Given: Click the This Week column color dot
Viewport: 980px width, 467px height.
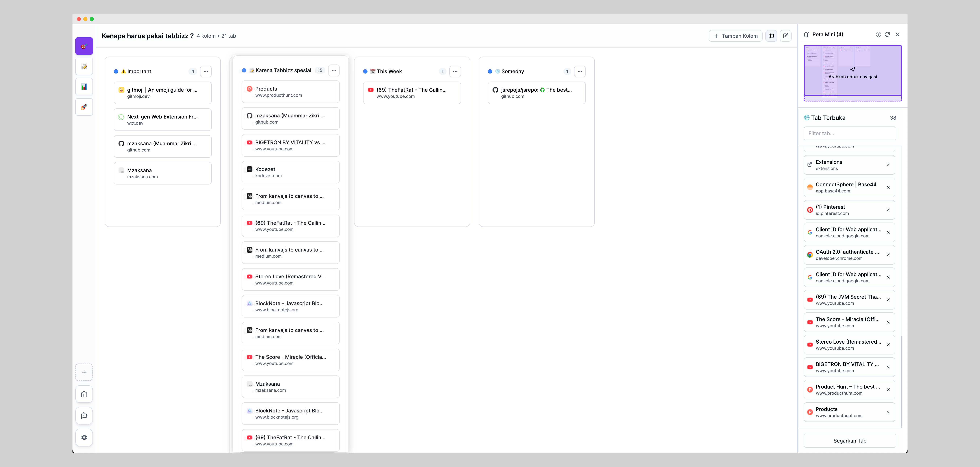Looking at the screenshot, I should pos(365,72).
